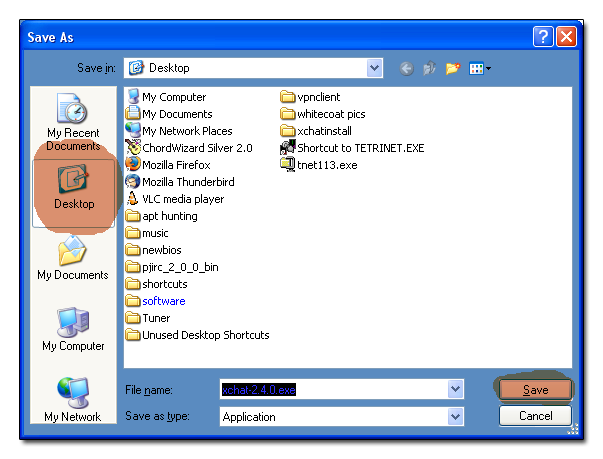603x459 pixels.
Task: Click the File name text field
Action: coord(335,390)
